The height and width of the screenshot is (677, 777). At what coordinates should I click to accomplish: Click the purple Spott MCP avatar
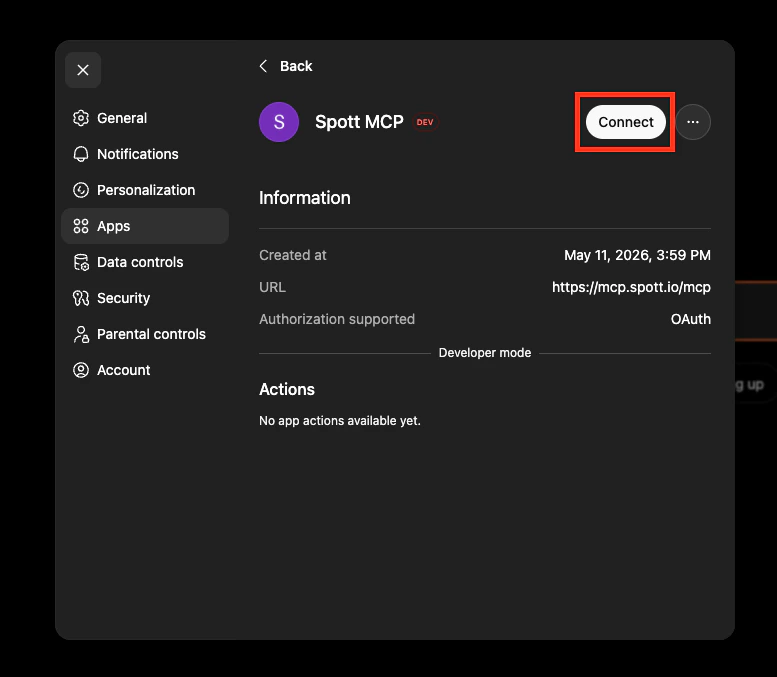pyautogui.click(x=279, y=122)
